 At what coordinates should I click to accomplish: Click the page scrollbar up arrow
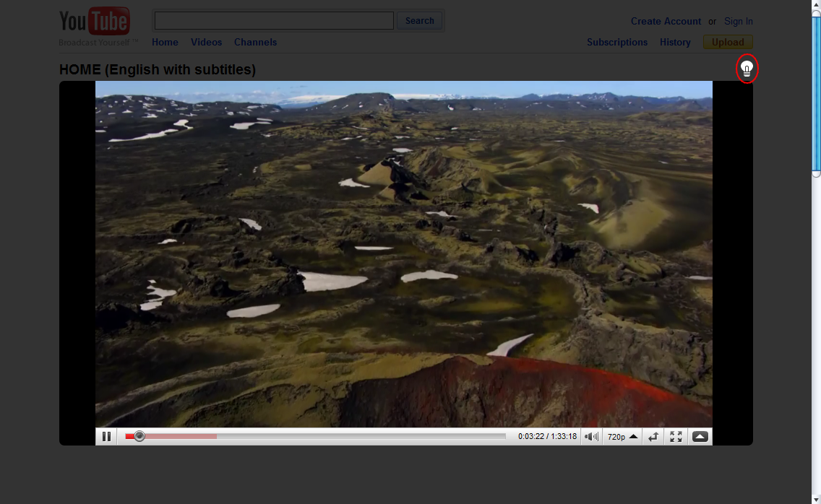pos(816,4)
